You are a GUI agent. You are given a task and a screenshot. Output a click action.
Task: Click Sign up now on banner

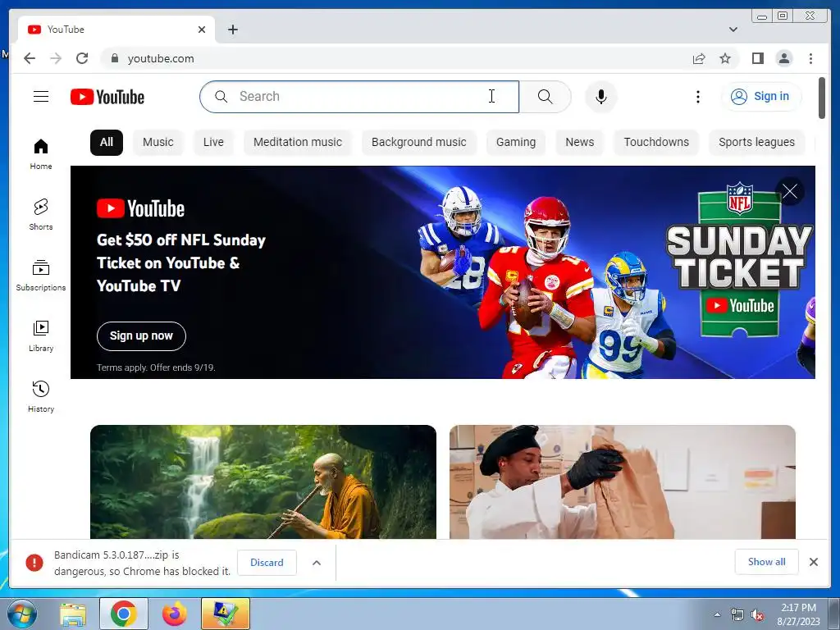(141, 336)
